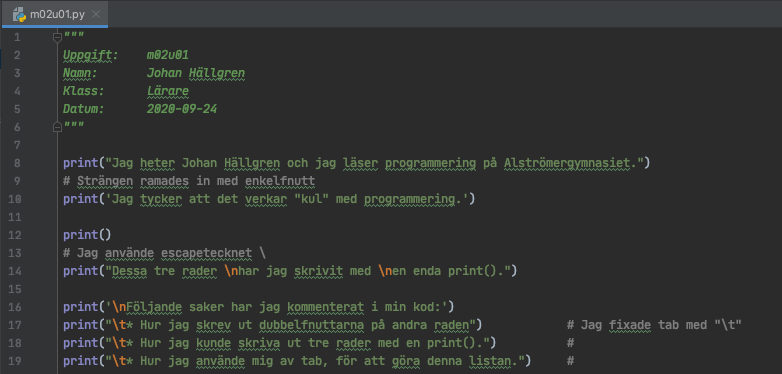This screenshot has width=782, height=374.
Task: Click "Följande" in the line 16 string
Action: pos(154,307)
